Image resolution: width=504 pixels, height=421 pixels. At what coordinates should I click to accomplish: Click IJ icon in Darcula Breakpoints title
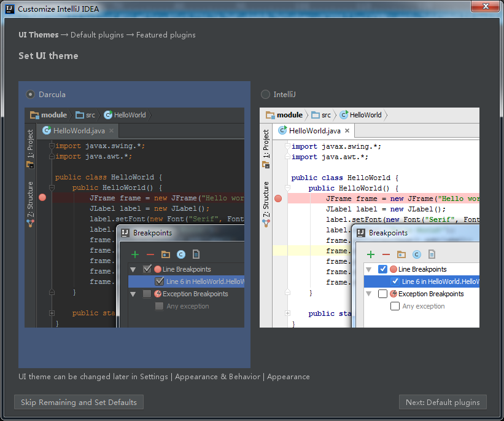125,233
